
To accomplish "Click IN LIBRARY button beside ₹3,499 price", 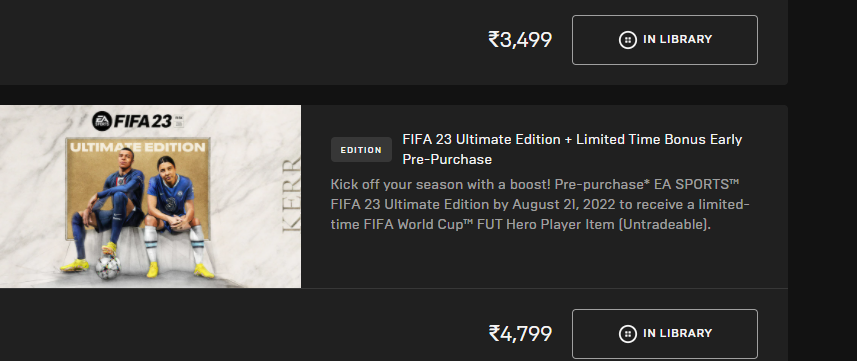I will point(665,40).
